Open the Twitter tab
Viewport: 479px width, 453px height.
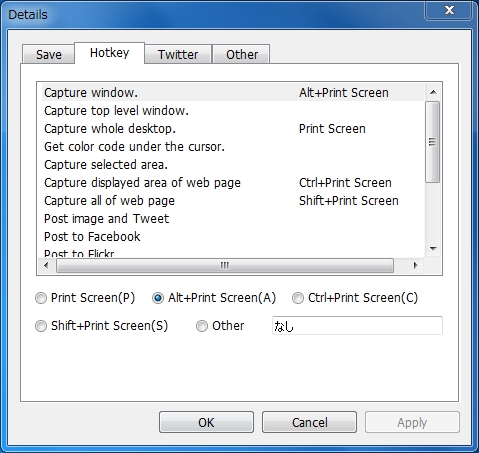tap(178, 54)
